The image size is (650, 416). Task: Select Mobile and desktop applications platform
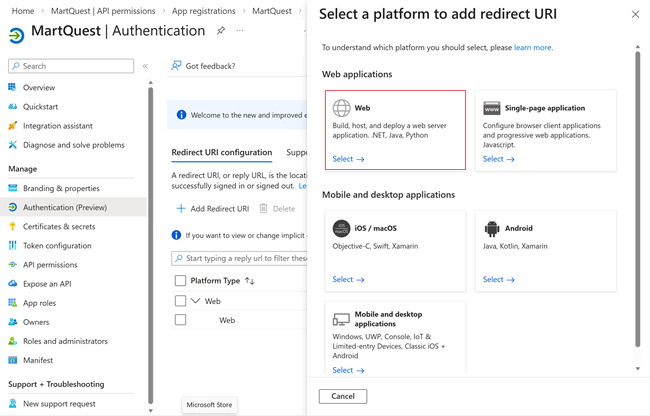[348, 370]
